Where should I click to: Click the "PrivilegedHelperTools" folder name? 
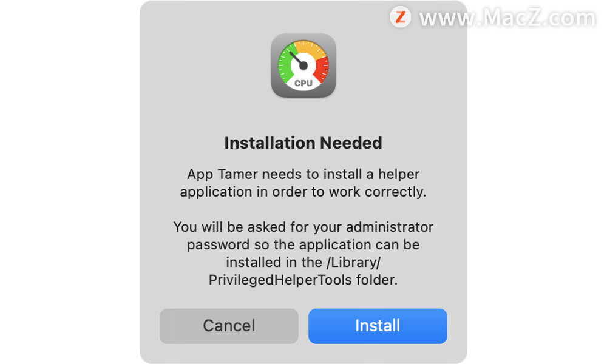(280, 280)
